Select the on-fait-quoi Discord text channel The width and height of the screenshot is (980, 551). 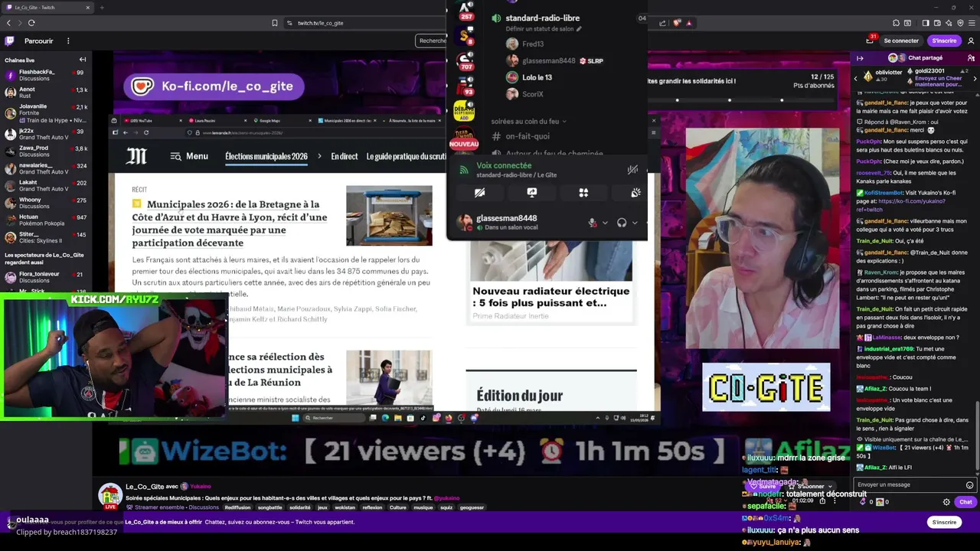528,136
